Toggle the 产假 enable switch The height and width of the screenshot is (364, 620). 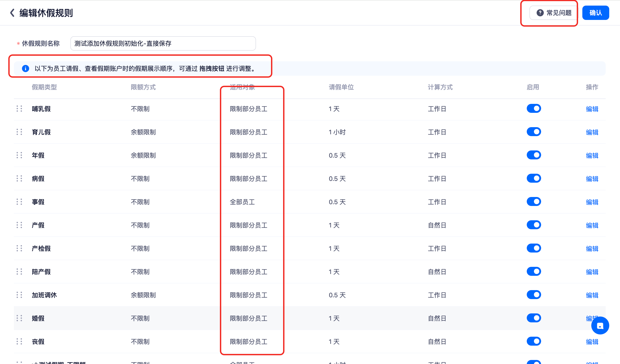pos(534,225)
